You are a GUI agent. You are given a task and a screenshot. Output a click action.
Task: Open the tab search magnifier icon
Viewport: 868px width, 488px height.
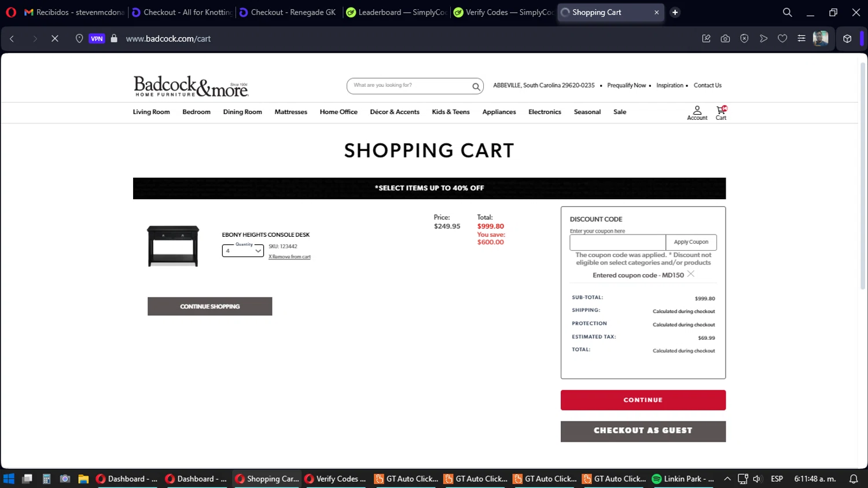[x=787, y=12]
